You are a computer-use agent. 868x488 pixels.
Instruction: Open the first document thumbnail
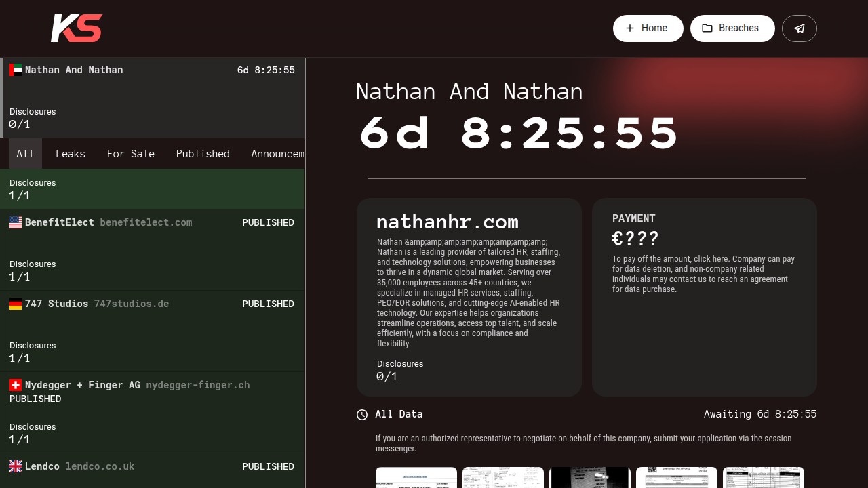click(416, 477)
